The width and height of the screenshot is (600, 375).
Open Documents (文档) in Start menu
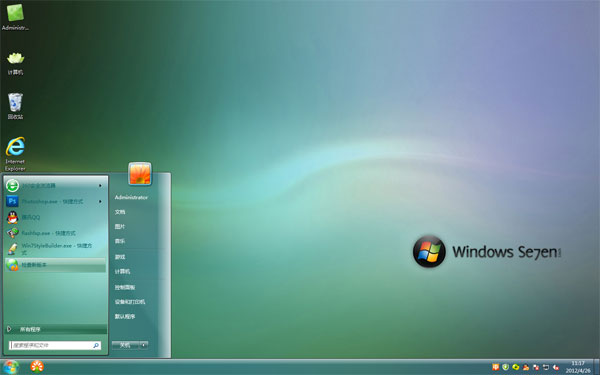(120, 212)
